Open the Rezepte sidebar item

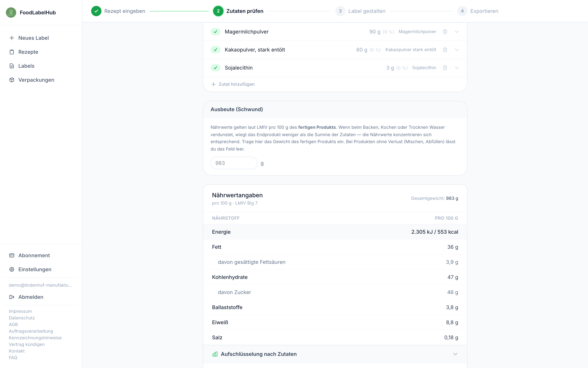click(x=41, y=52)
